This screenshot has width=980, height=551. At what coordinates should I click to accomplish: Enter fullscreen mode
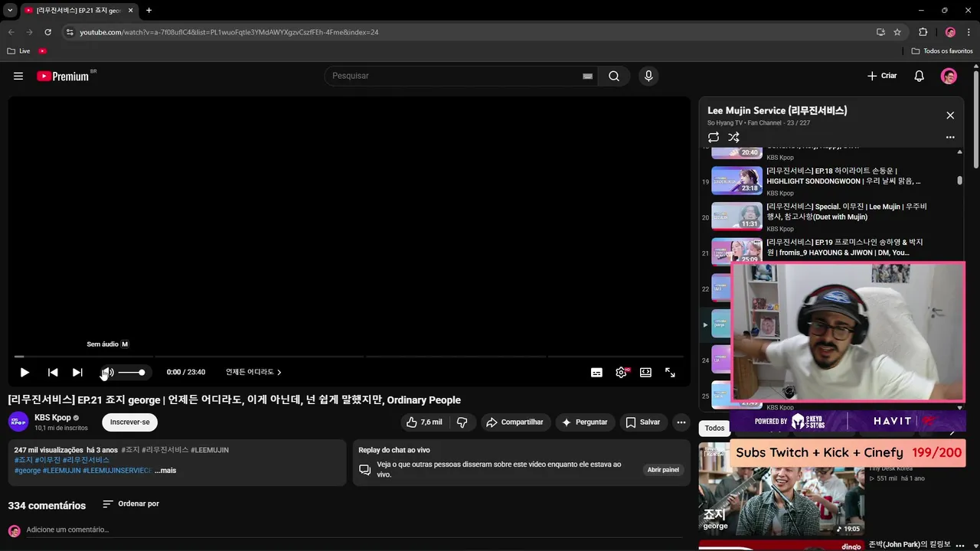pyautogui.click(x=670, y=372)
